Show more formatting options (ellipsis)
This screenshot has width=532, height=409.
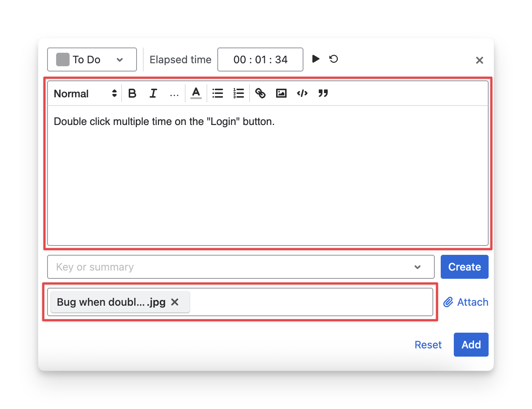coord(174,94)
